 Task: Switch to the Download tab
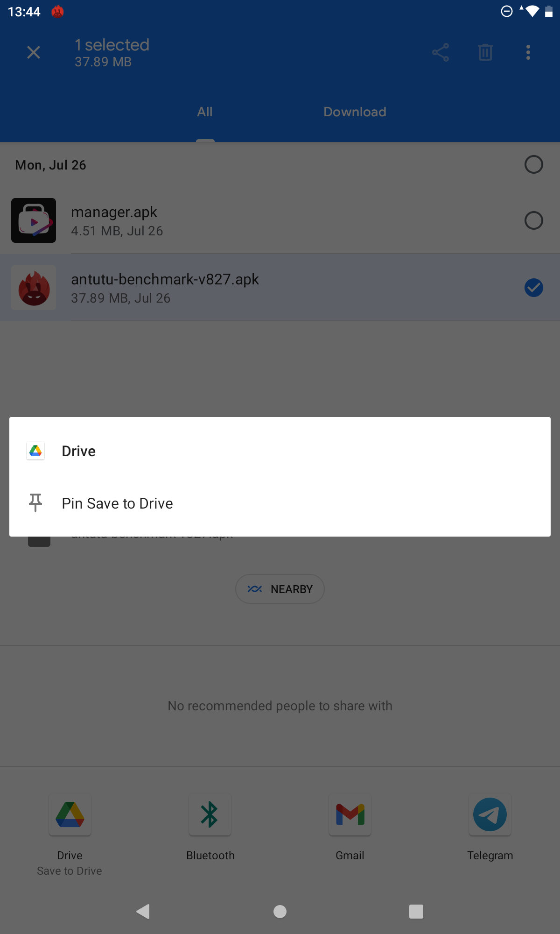coord(355,112)
